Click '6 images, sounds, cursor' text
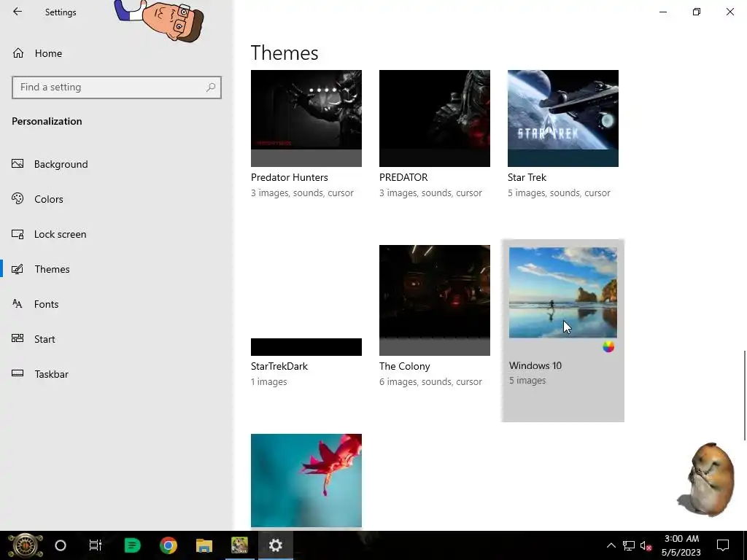This screenshot has height=560, width=747. (x=430, y=382)
